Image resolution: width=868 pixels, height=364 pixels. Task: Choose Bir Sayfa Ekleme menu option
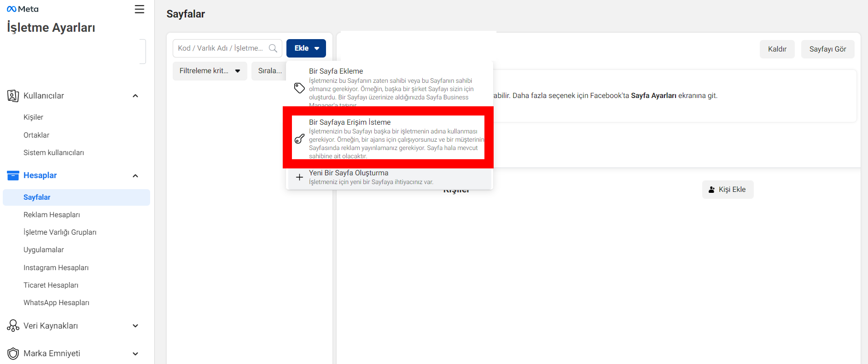click(390, 87)
